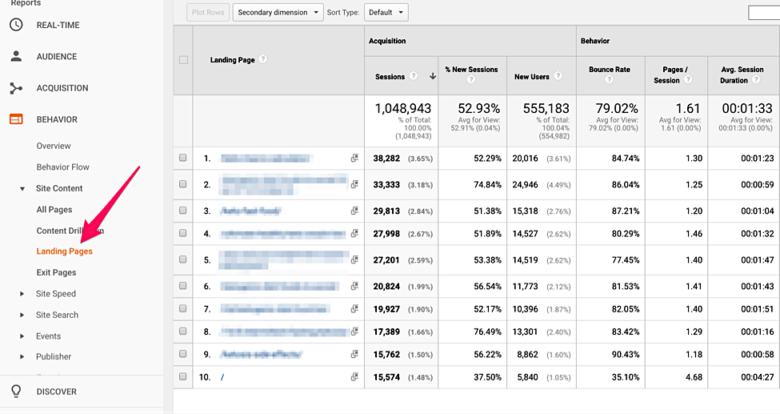Check the checkbox for row 2
This screenshot has width=780, height=414.
tap(183, 184)
